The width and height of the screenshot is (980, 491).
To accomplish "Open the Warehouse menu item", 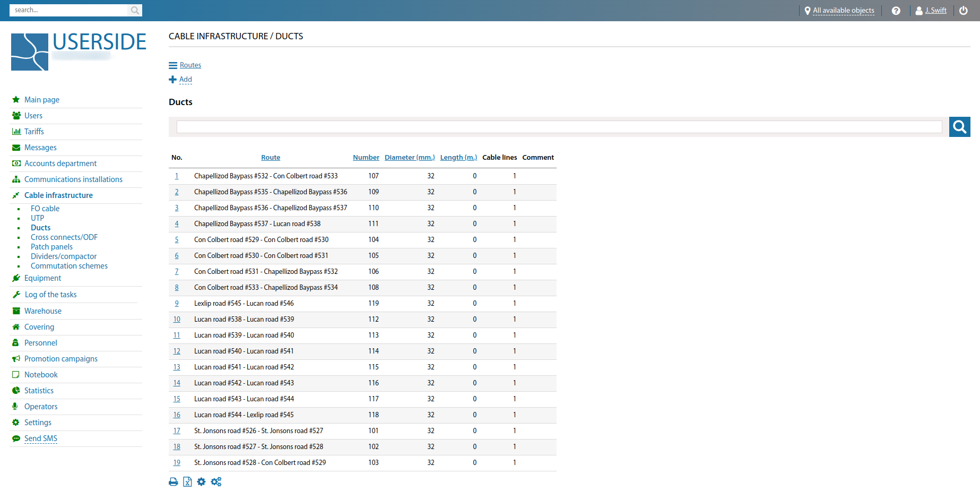I will [43, 311].
